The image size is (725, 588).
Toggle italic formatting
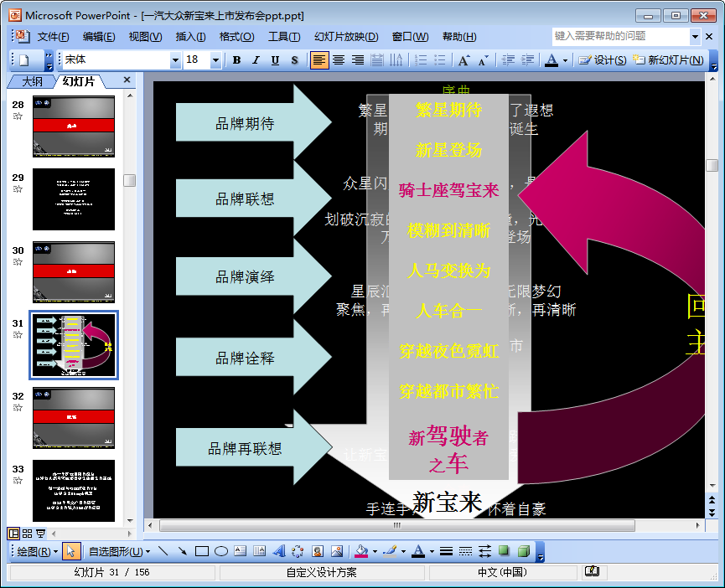[x=256, y=60]
